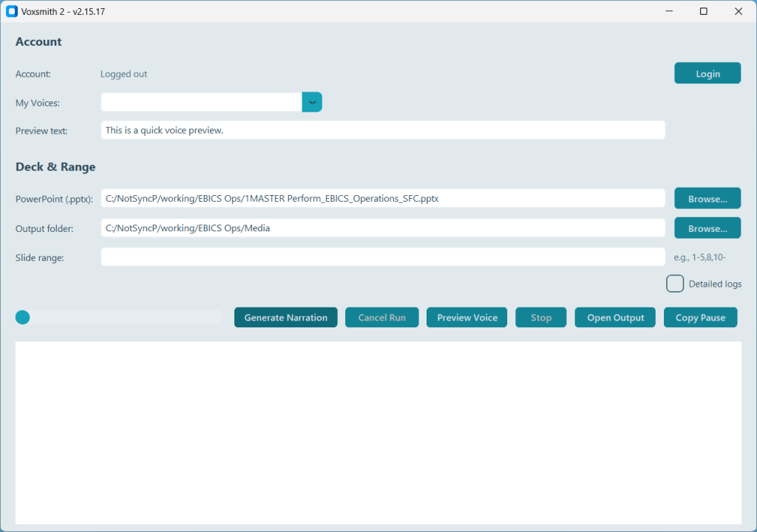This screenshot has width=757, height=532.
Task: Click the 'My Voices:' label
Action: [38, 103]
